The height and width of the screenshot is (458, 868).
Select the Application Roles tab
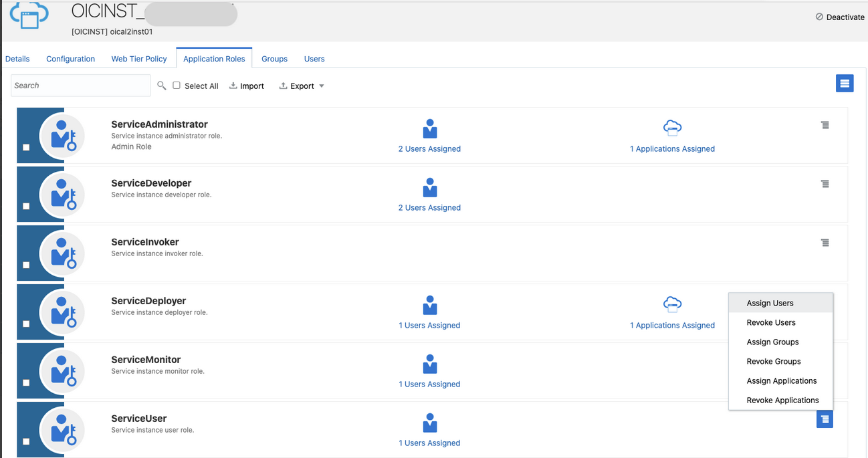214,59
